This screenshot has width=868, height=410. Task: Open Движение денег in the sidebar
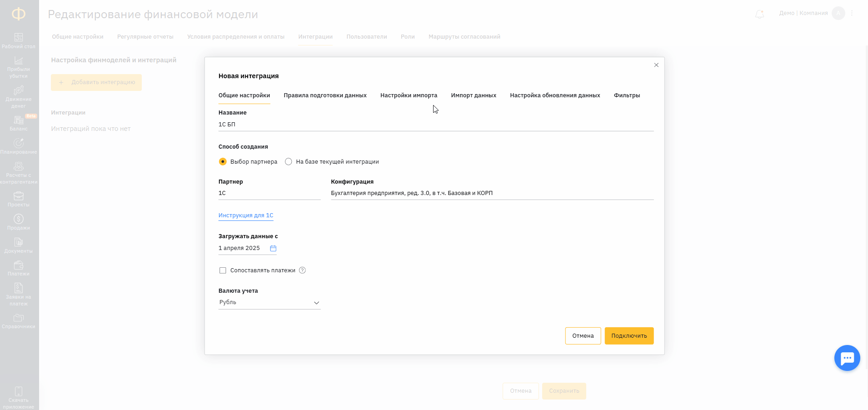19,97
